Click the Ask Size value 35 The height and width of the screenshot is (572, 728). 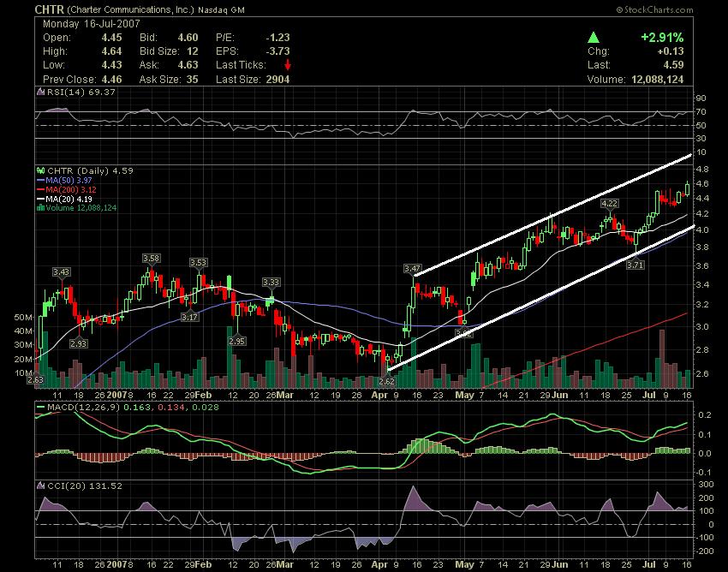[192, 80]
